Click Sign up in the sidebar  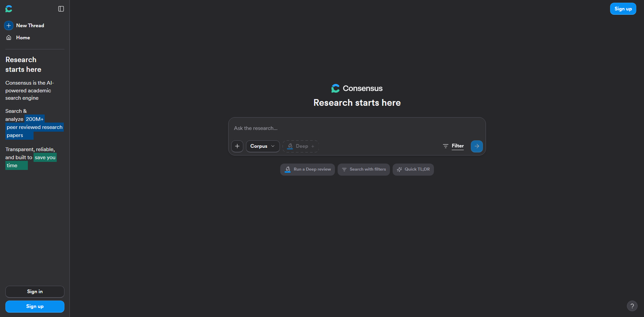35,306
